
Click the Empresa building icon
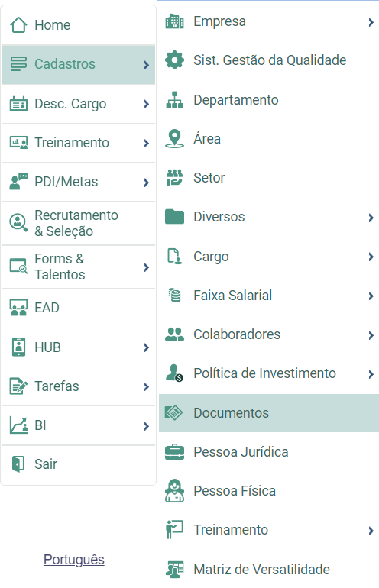tap(174, 21)
